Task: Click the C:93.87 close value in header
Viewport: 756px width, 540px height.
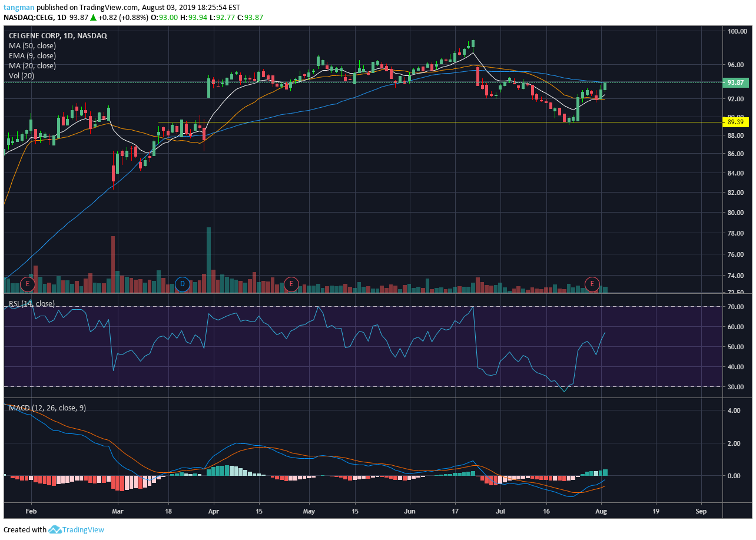Action: click(x=250, y=18)
